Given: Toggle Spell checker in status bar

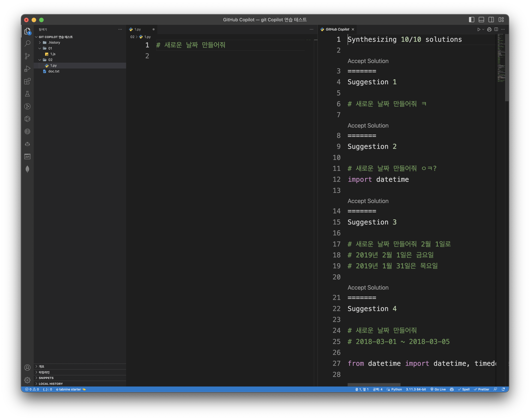Looking at the screenshot, I should click(464, 389).
